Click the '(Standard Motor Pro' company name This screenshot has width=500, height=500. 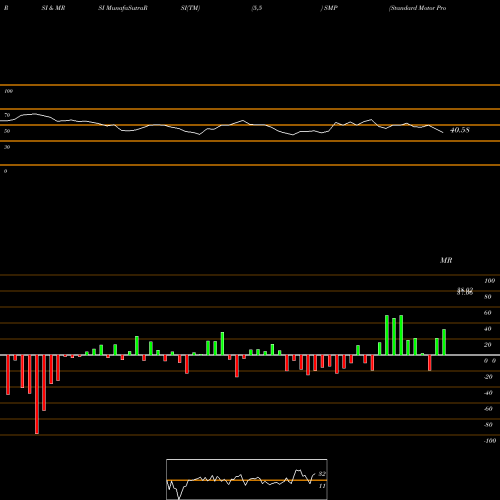click(417, 8)
